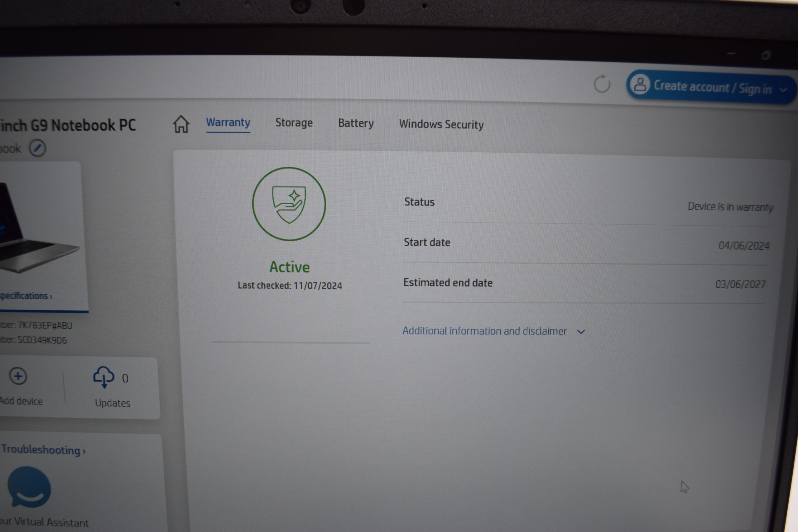Viewport: 798px width, 532px height.
Task: Open the Windows Security tab
Action: [441, 124]
